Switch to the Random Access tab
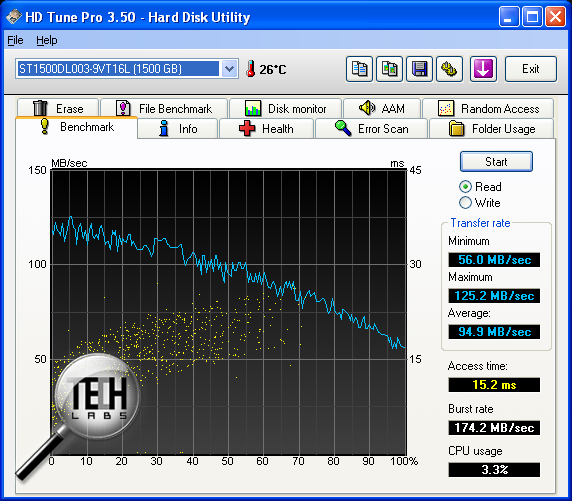The width and height of the screenshot is (572, 501). point(488,108)
